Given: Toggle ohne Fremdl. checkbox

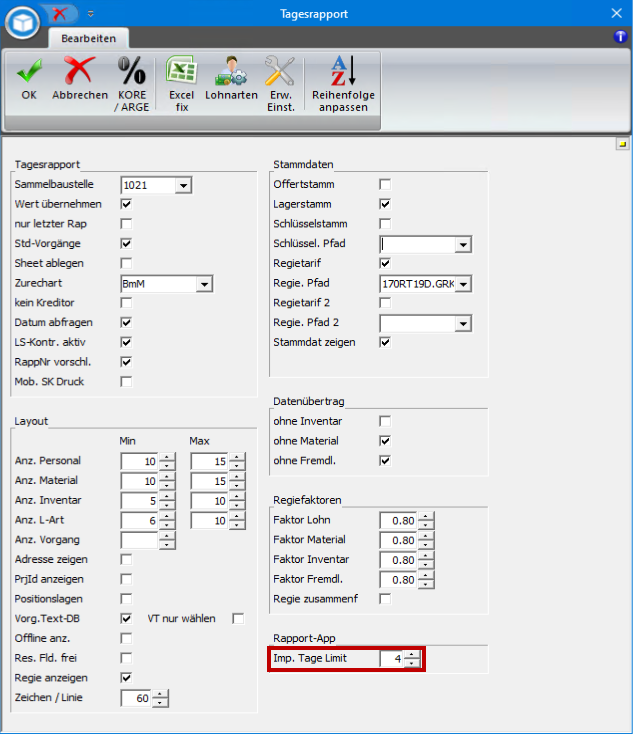Looking at the screenshot, I should pos(385,461).
